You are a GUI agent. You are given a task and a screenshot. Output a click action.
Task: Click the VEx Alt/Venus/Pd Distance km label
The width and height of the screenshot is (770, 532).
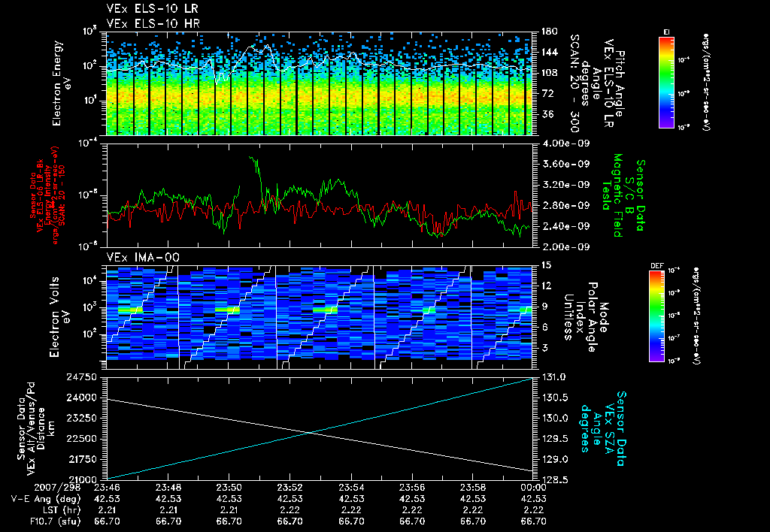pos(35,428)
